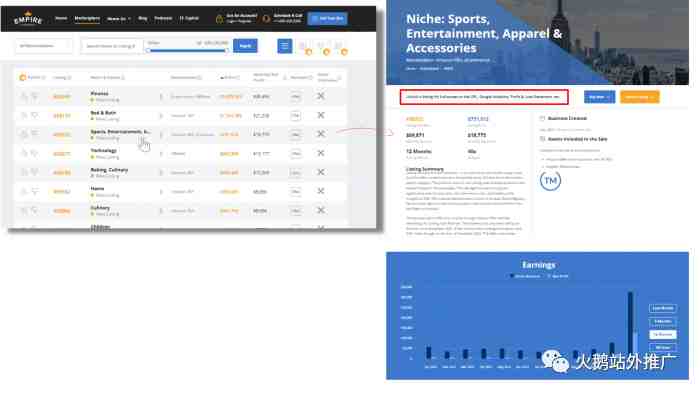Image resolution: width=700 pixels, height=394 pixels.
Task: Select the 12 Months chart range option
Action: [x=662, y=334]
